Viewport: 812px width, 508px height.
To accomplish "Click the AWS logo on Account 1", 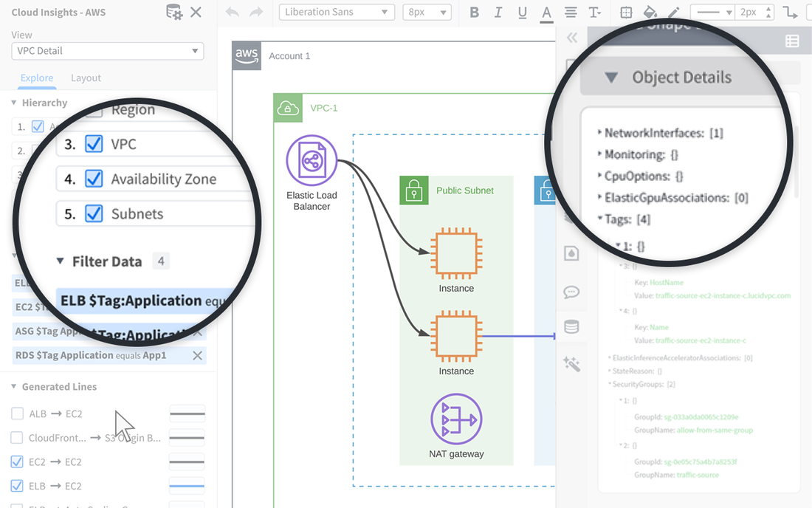I will 247,55.
